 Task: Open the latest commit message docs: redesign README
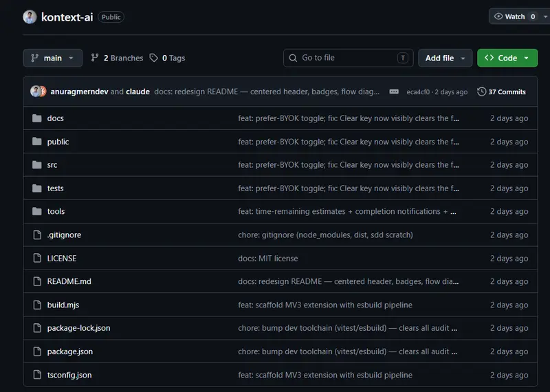click(267, 91)
